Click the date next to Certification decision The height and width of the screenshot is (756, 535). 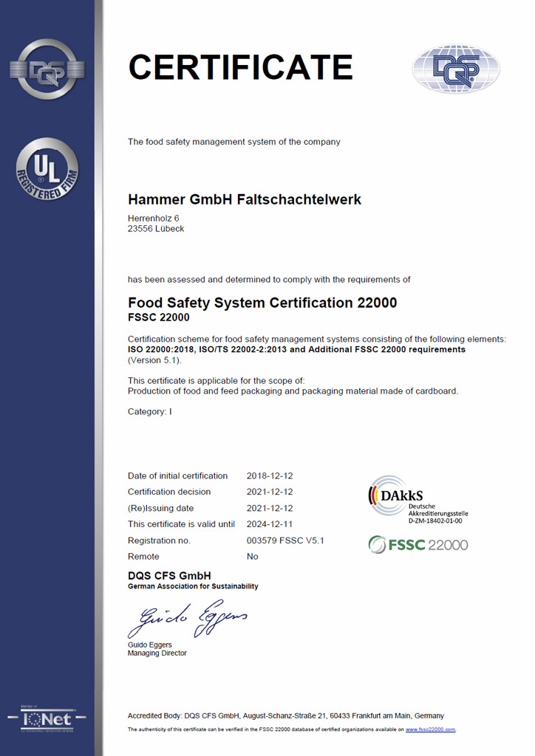tap(270, 492)
